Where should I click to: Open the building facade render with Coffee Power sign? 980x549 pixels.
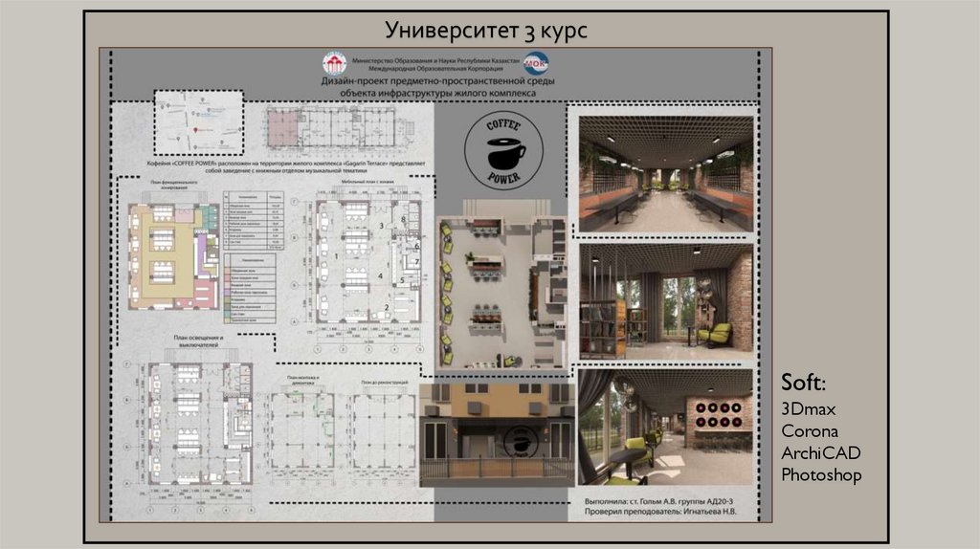tap(497, 435)
